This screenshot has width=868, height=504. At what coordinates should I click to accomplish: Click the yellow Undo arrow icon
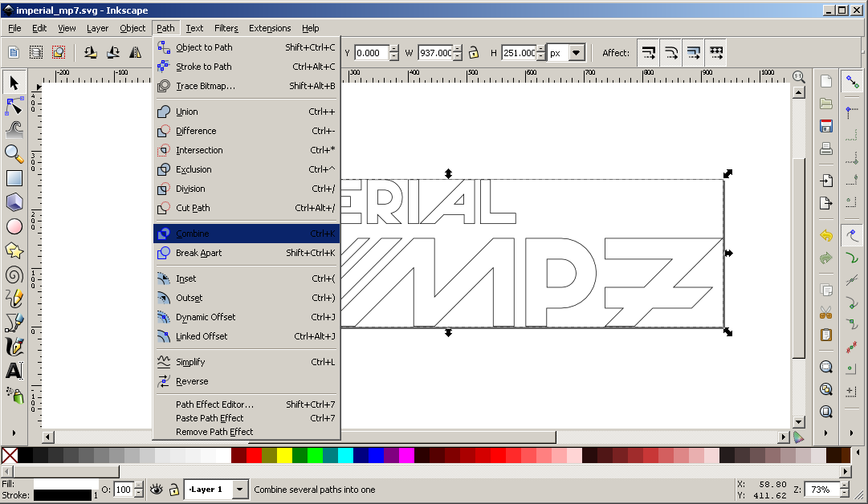point(825,235)
